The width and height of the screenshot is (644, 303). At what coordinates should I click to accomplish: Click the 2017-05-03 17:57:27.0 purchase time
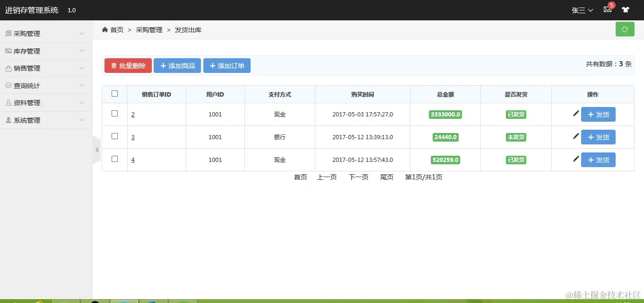(x=363, y=115)
